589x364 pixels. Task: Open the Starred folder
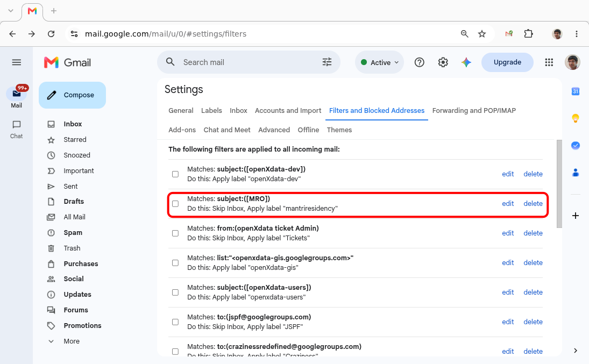point(75,140)
